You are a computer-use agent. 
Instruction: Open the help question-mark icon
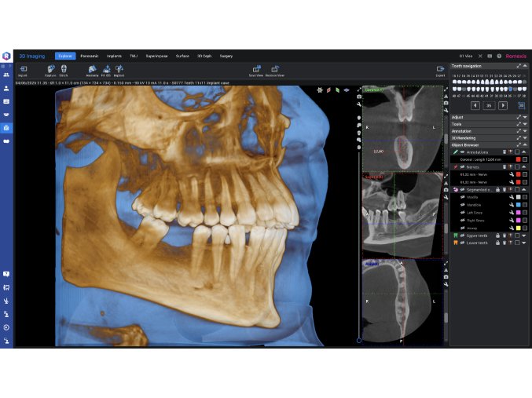point(499,57)
